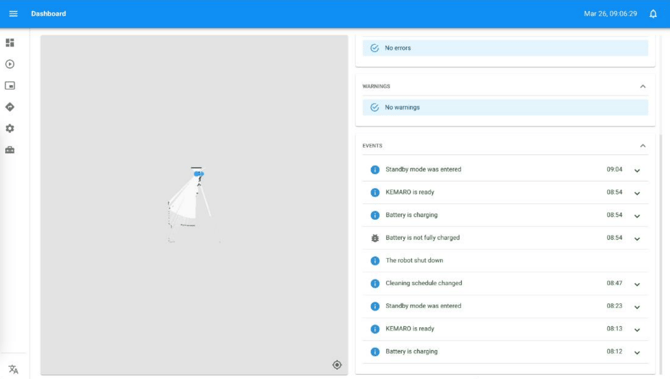Open the dashboard icon in the sidebar

tap(10, 43)
